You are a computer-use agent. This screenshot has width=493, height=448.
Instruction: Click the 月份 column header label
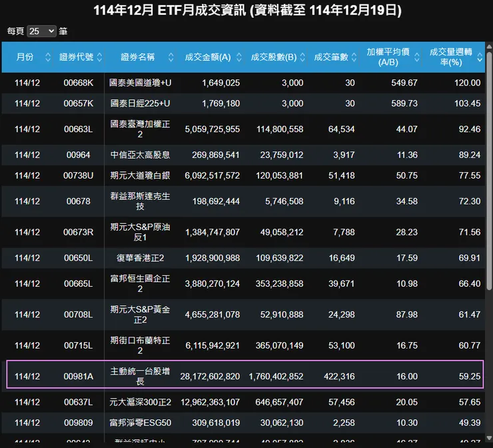[25, 57]
